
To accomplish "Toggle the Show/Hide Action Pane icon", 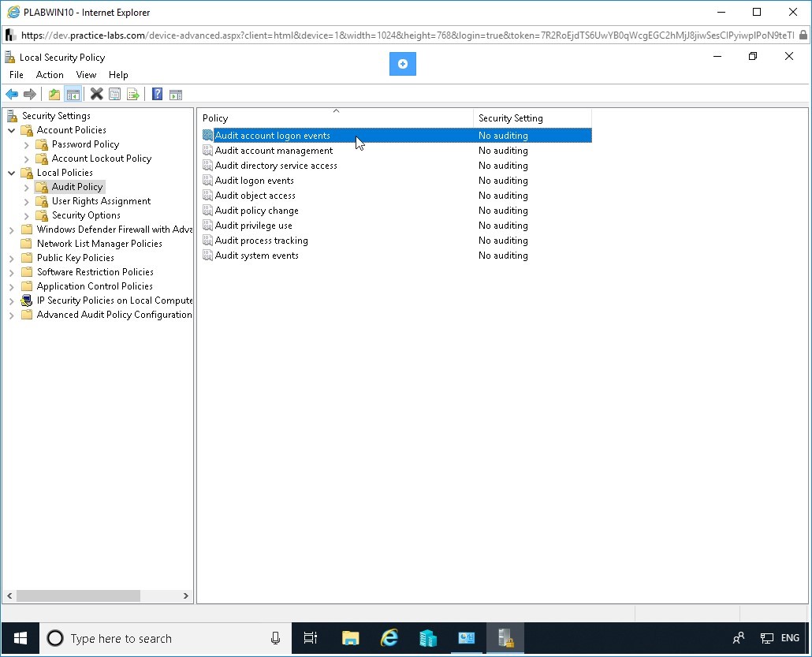I will point(176,95).
